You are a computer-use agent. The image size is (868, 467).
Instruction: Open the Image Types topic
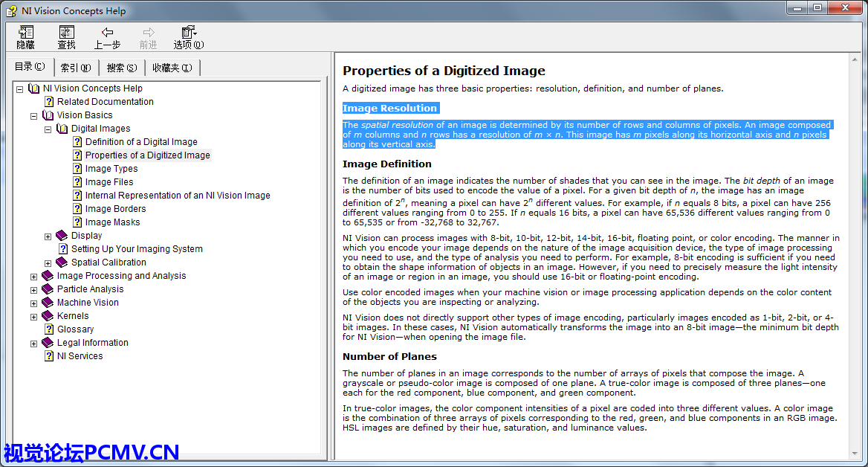click(x=111, y=168)
